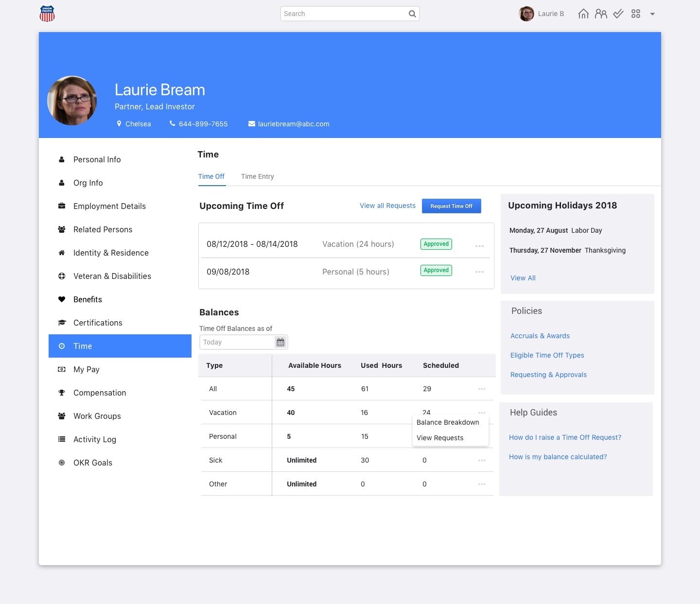
Task: Open Compensation in the sidebar
Action: tap(120, 393)
